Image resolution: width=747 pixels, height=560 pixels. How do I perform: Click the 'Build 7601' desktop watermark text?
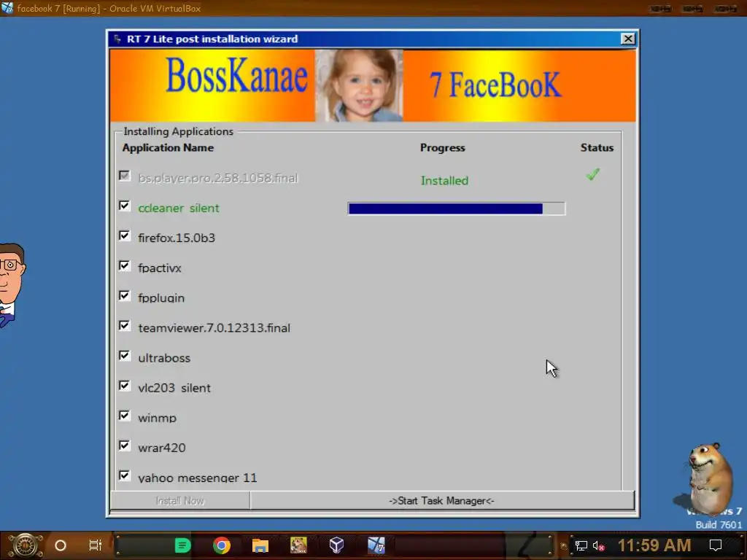click(719, 525)
